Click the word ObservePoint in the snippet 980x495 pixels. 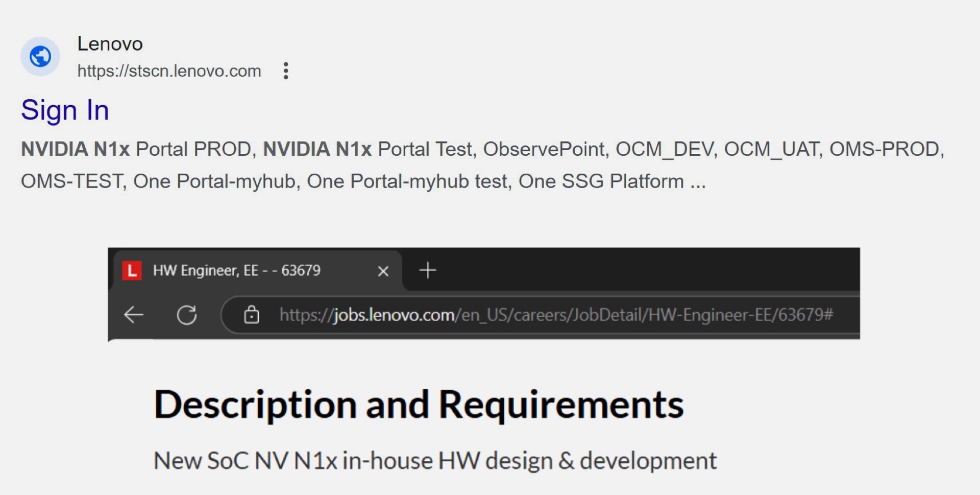[543, 149]
